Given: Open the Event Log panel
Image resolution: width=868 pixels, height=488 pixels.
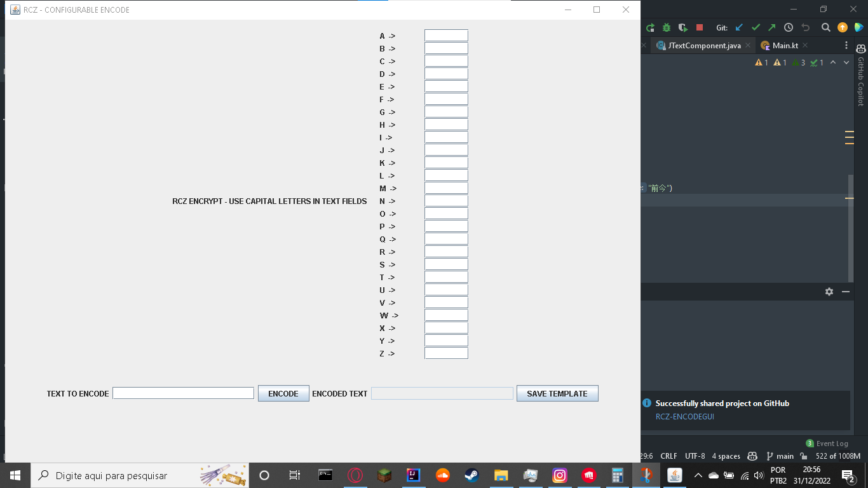Looking at the screenshot, I should (x=827, y=444).
